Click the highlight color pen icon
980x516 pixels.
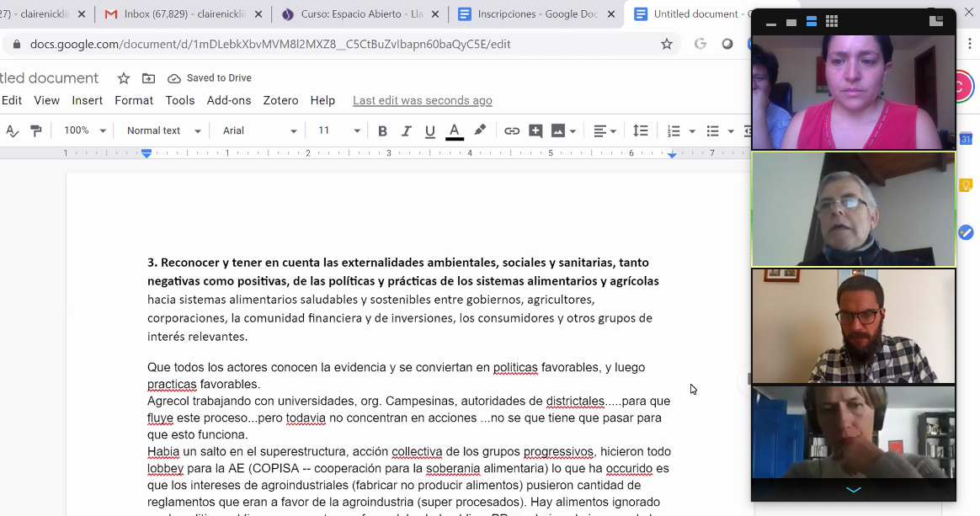[x=480, y=130]
